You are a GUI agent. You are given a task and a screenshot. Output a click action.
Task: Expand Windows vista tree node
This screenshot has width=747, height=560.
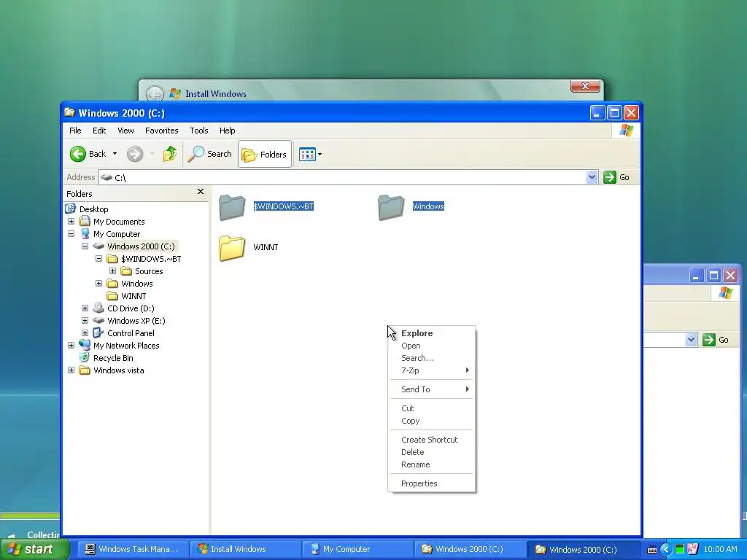pyautogui.click(x=71, y=370)
